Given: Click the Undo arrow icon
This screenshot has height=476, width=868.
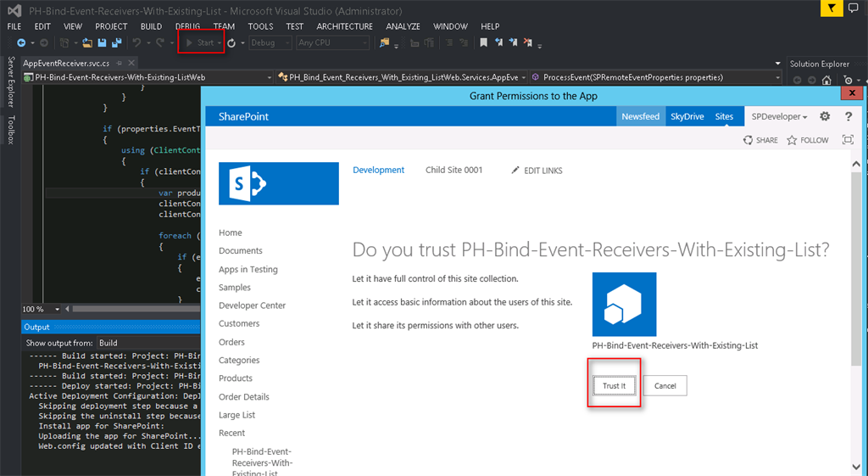Looking at the screenshot, I should pyautogui.click(x=136, y=42).
